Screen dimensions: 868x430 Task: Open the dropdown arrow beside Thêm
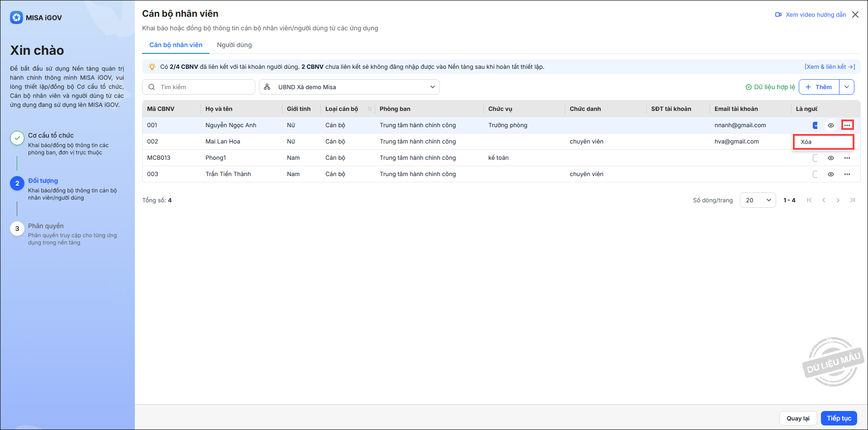(847, 87)
